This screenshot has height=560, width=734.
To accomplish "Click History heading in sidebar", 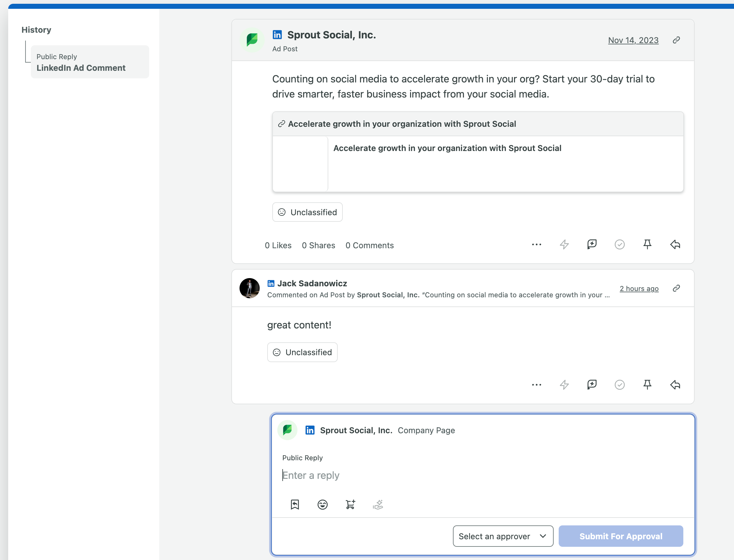I will pos(36,30).
